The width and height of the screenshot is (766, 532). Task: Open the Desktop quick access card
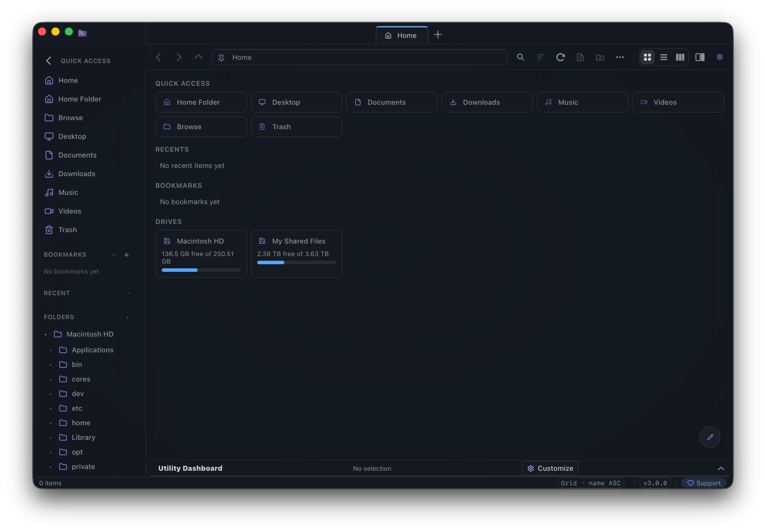tap(296, 102)
